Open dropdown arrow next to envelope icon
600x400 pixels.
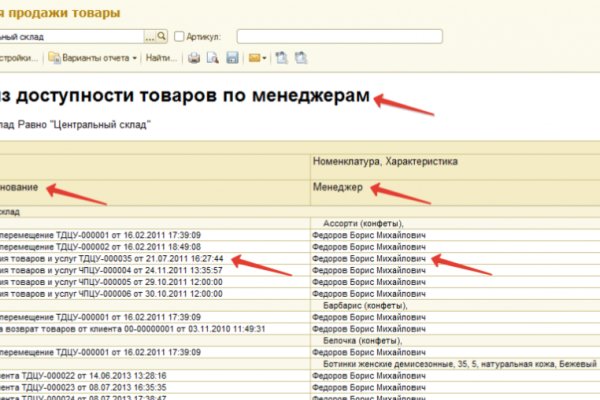(x=265, y=58)
